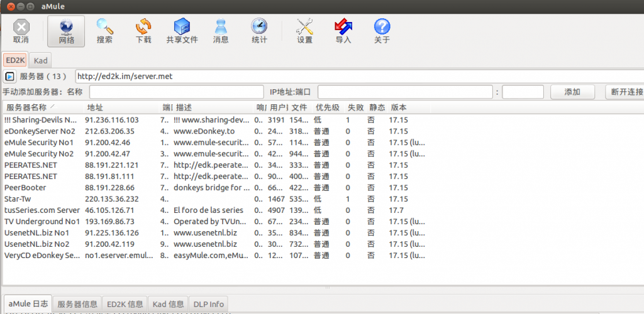Open the 关于 (About) question mark icon

(382, 31)
